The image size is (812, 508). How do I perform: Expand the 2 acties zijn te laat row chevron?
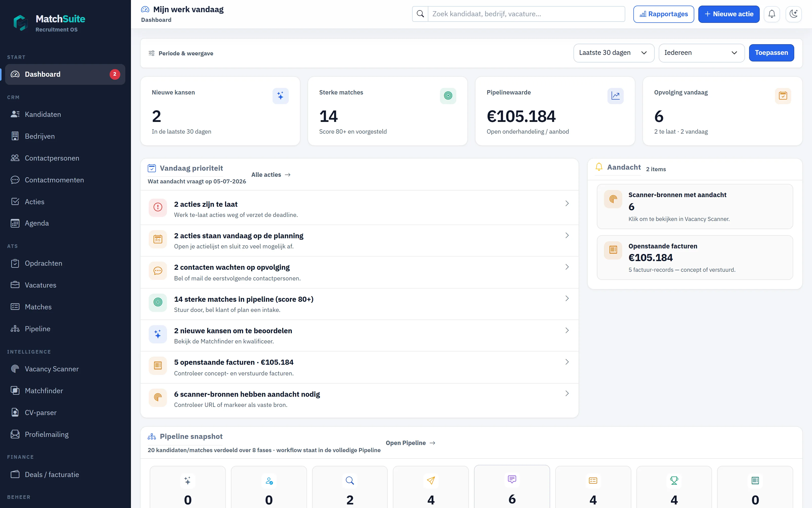[x=567, y=204]
